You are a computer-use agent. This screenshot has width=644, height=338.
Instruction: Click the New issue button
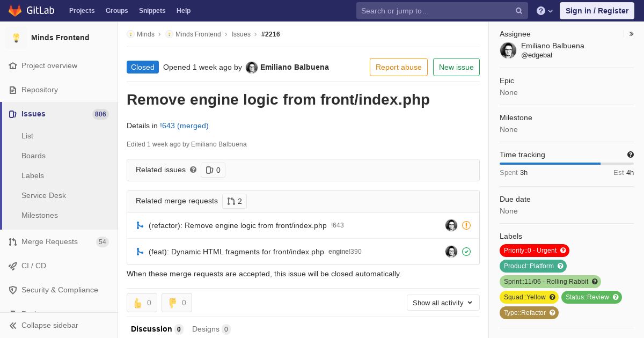456,67
